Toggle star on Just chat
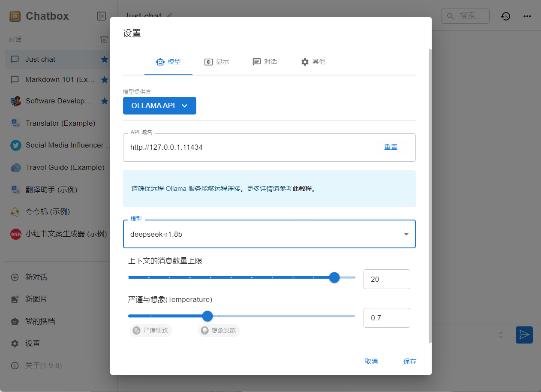This screenshot has width=541, height=392. (104, 59)
